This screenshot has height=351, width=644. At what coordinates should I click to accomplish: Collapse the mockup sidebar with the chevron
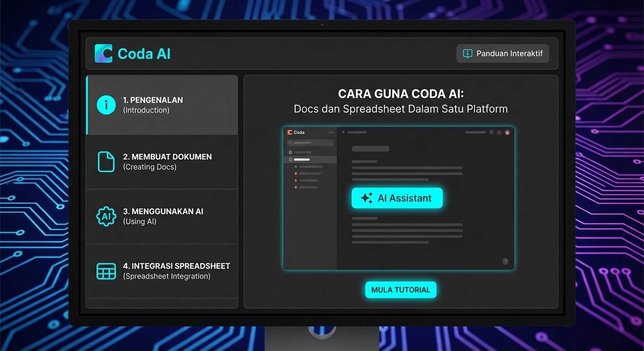(x=330, y=133)
